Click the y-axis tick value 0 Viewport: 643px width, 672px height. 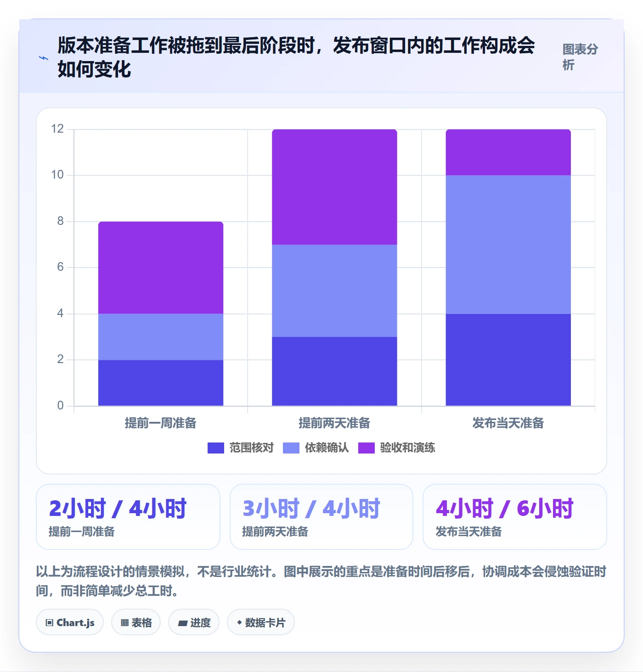pyautogui.click(x=60, y=405)
